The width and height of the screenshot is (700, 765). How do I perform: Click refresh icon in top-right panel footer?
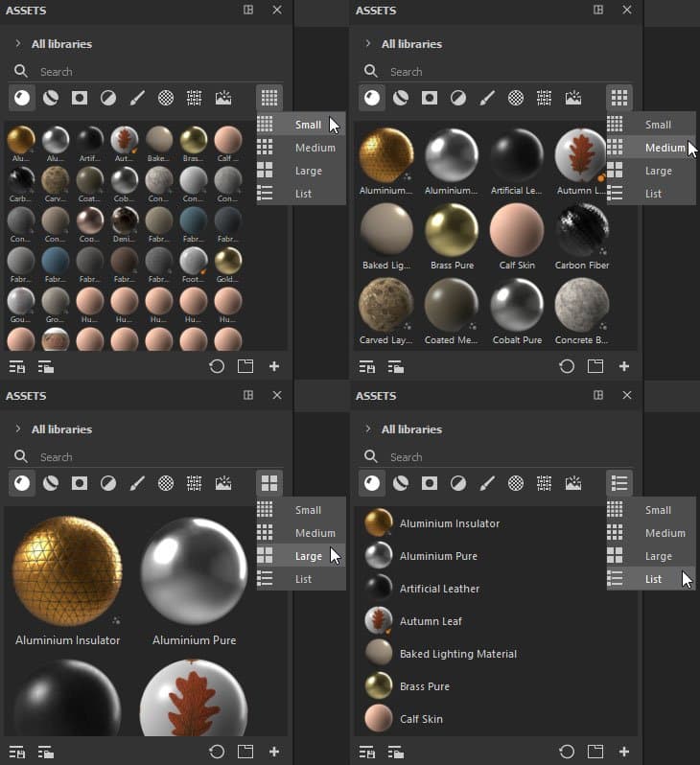pyautogui.click(x=567, y=366)
